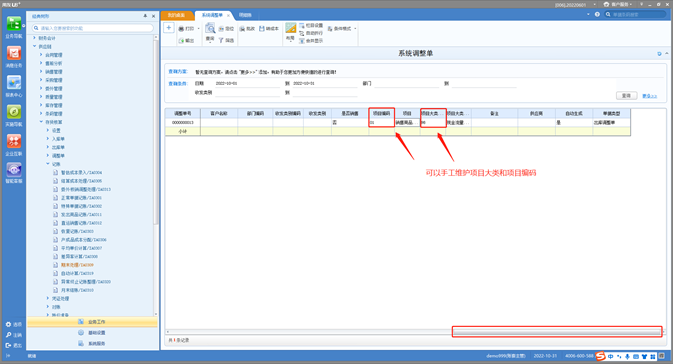Click the 栏目设置 column settings icon

[x=302, y=25]
